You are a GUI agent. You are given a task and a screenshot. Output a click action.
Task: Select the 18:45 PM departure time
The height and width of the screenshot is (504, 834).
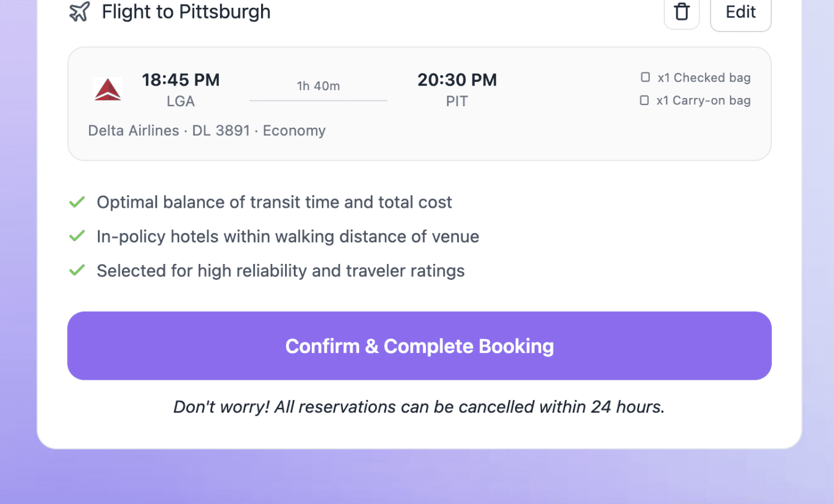coord(180,79)
